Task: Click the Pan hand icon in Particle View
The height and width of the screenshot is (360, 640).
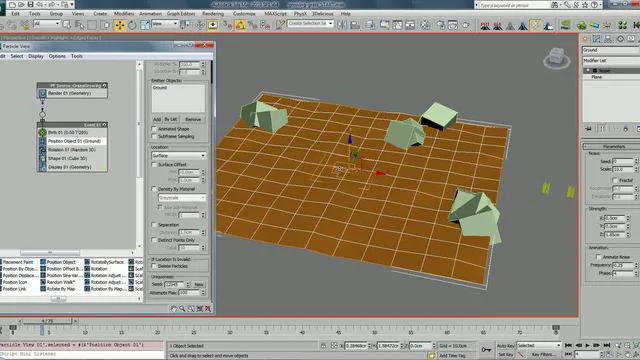Action: [173, 309]
